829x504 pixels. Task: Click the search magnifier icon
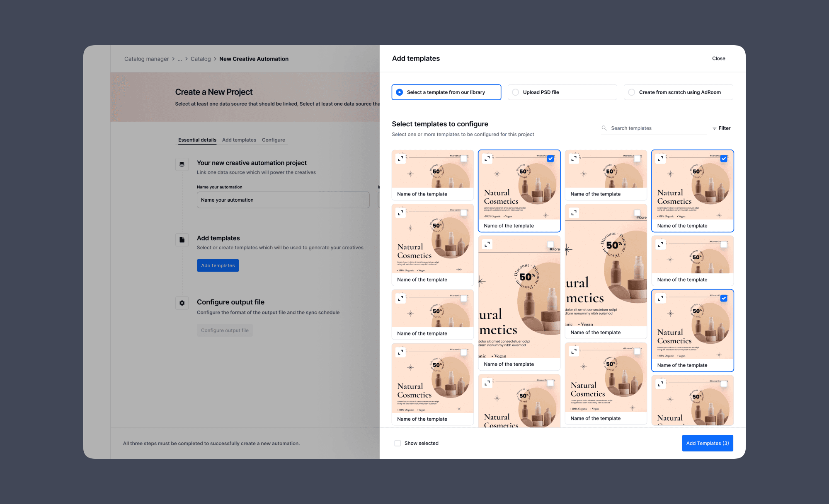pos(604,128)
